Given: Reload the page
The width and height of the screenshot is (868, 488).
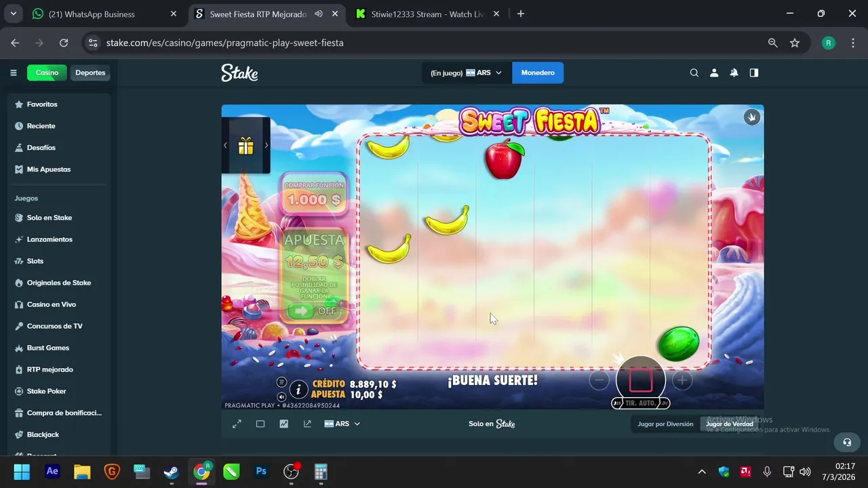Looking at the screenshot, I should (x=64, y=43).
